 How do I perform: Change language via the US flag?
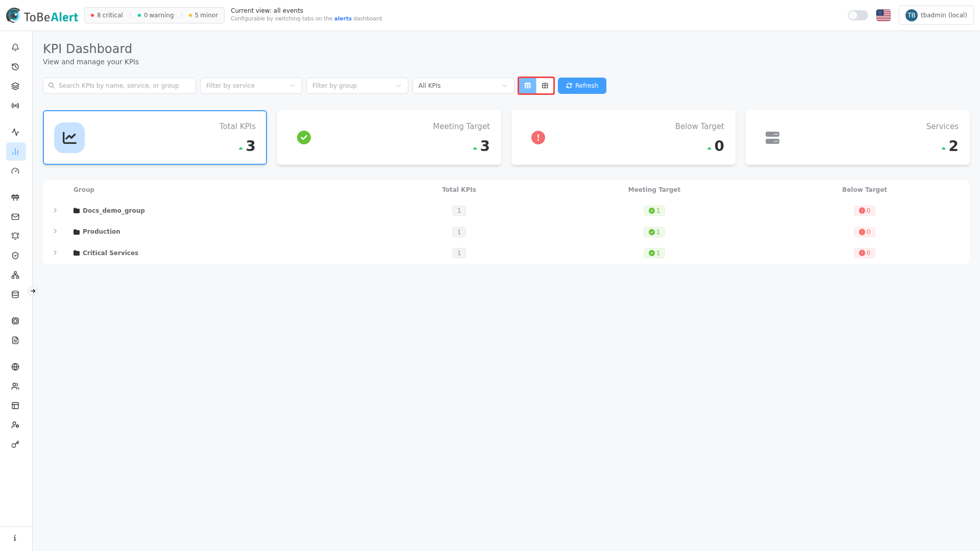884,15
